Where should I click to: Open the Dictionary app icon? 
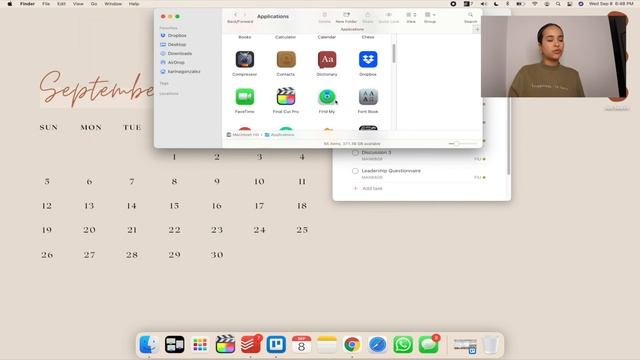tap(327, 60)
